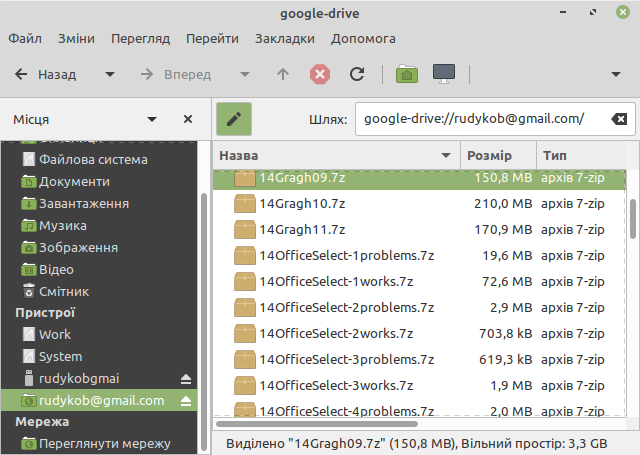
Task: Click the Назад button
Action: click(x=46, y=74)
